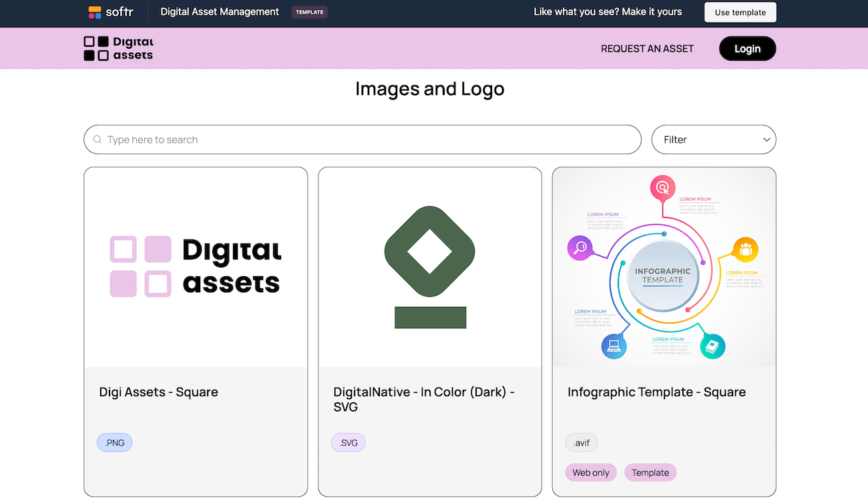Viewport: 868px width, 503px height.
Task: Click the Template tag on infographic card
Action: point(650,472)
